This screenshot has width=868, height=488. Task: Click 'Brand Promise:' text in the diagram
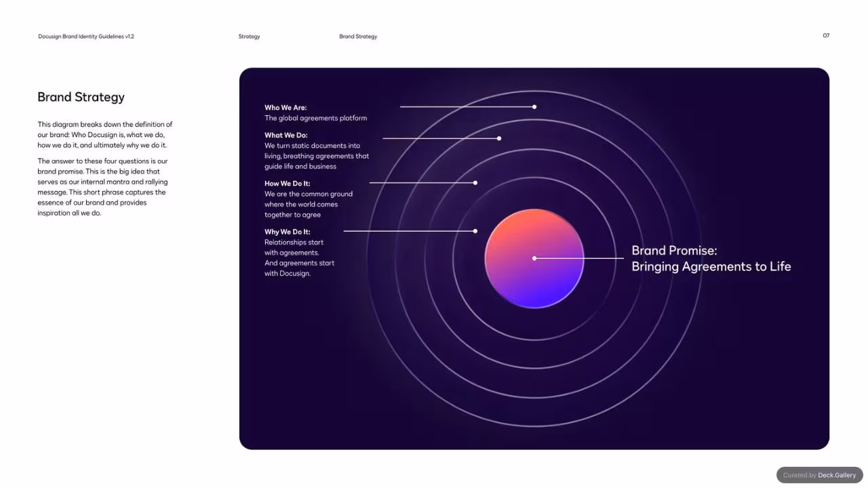click(x=674, y=251)
